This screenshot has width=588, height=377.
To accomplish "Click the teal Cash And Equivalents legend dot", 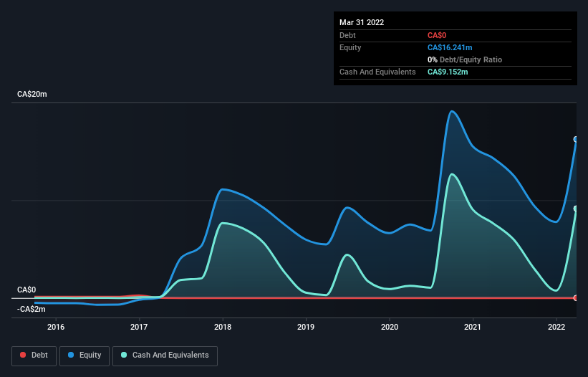I will coord(124,355).
